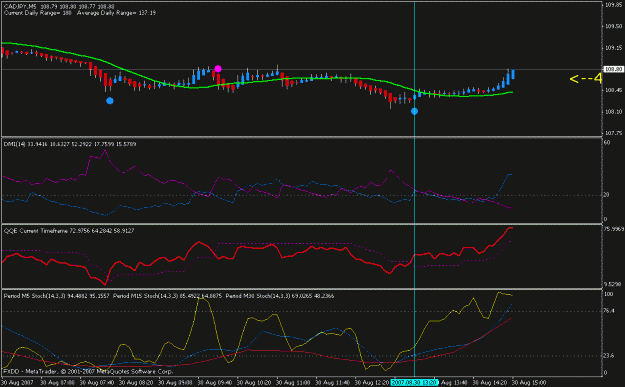Click the 30 Aug 11:00 time label
Viewport: 625px width, 387px height.
[x=293, y=383]
